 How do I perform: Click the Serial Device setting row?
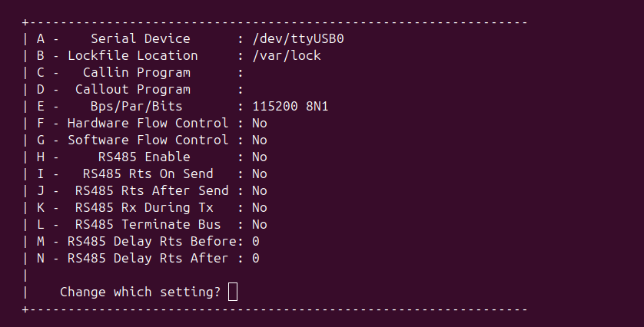coord(140,38)
